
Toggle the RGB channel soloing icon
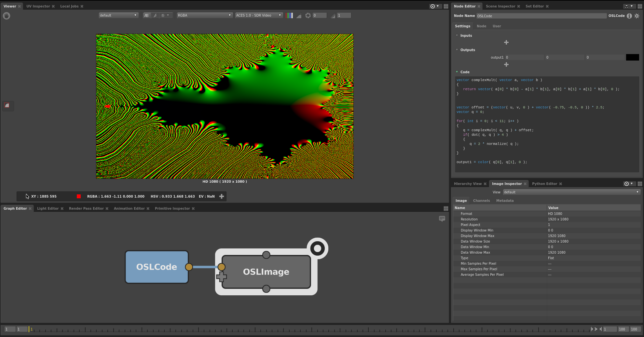pos(289,15)
